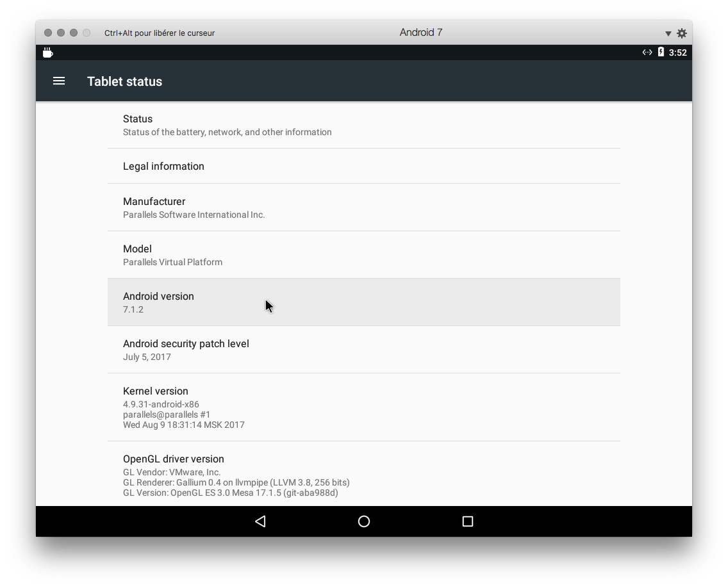The height and width of the screenshot is (588, 728).
Task: Open the Status settings entry
Action: click(x=364, y=126)
